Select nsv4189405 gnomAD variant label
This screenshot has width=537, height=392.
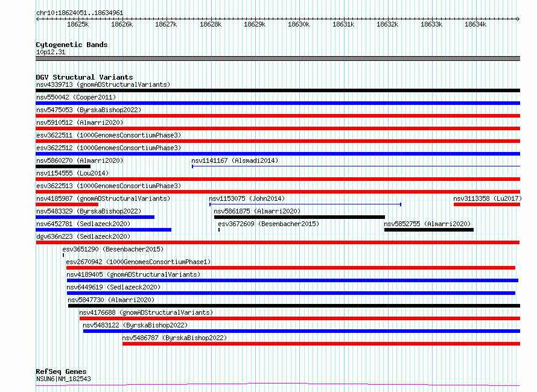[133, 274]
